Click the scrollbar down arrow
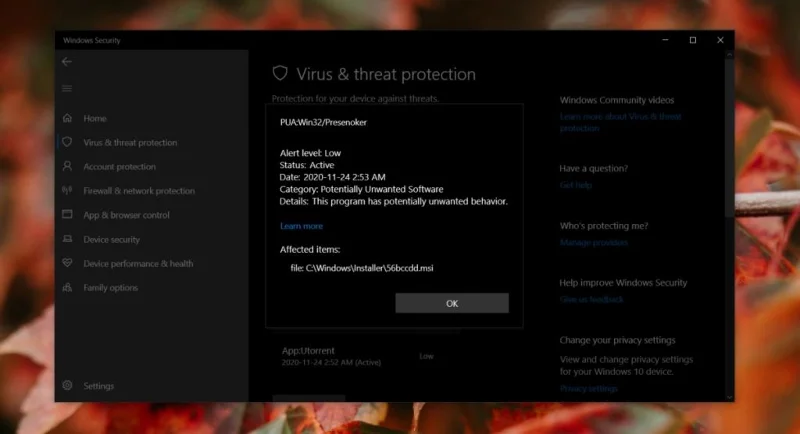 (729, 397)
